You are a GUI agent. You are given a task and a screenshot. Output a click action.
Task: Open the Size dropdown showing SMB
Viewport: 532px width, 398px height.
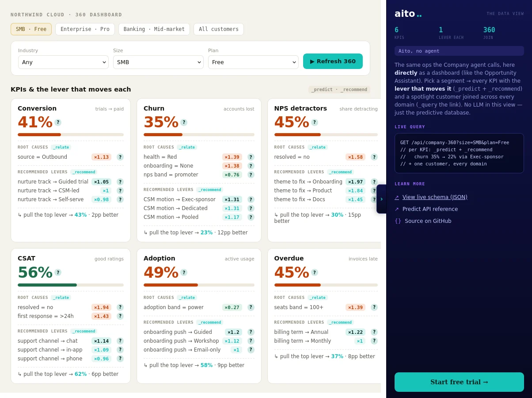click(x=158, y=62)
